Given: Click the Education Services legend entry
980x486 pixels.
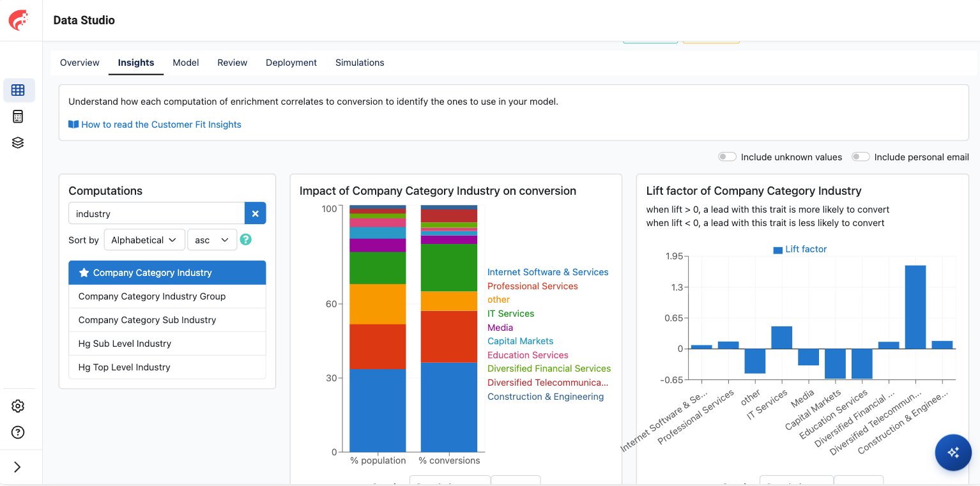Looking at the screenshot, I should (528, 355).
